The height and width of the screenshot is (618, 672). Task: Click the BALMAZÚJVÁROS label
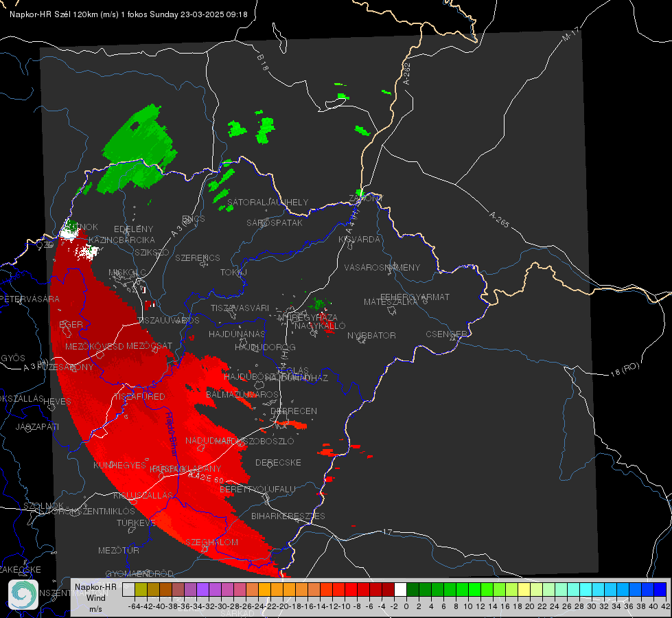242,394
